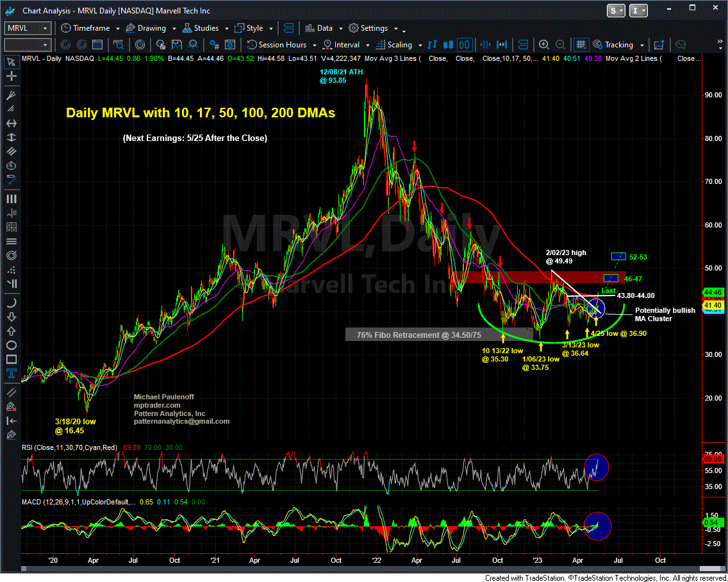The height and width of the screenshot is (582, 728).
Task: Select the parallel lines channel tool
Action: point(11,151)
